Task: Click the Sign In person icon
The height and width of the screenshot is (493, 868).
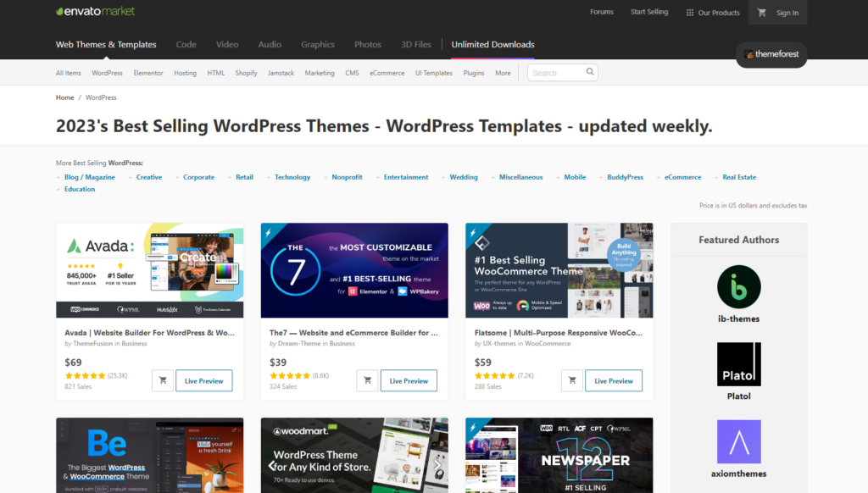Action: 763,12
